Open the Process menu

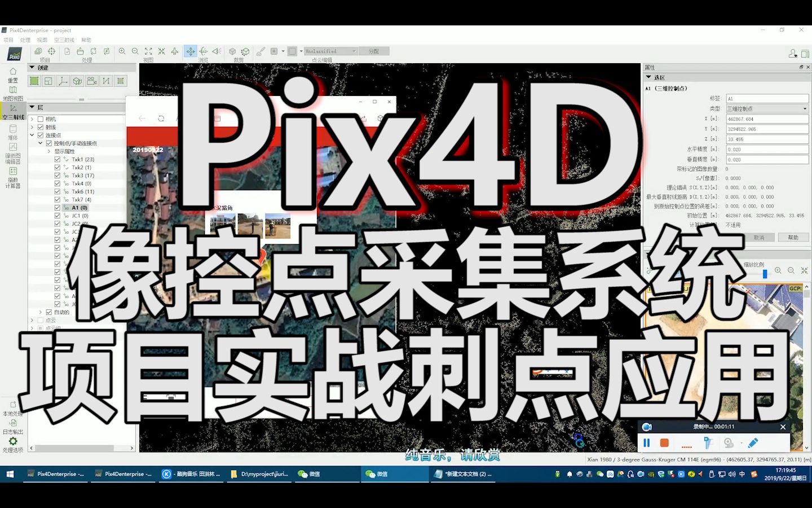(25, 40)
